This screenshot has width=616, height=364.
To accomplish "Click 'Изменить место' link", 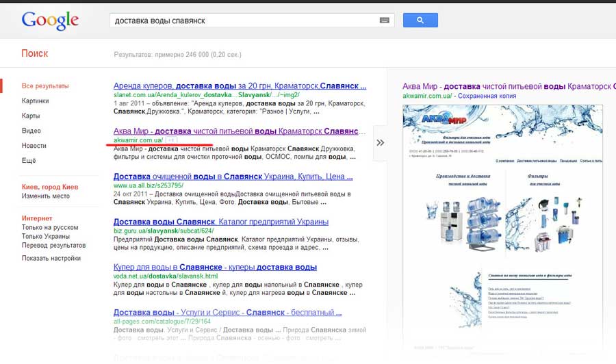I will coord(46,196).
